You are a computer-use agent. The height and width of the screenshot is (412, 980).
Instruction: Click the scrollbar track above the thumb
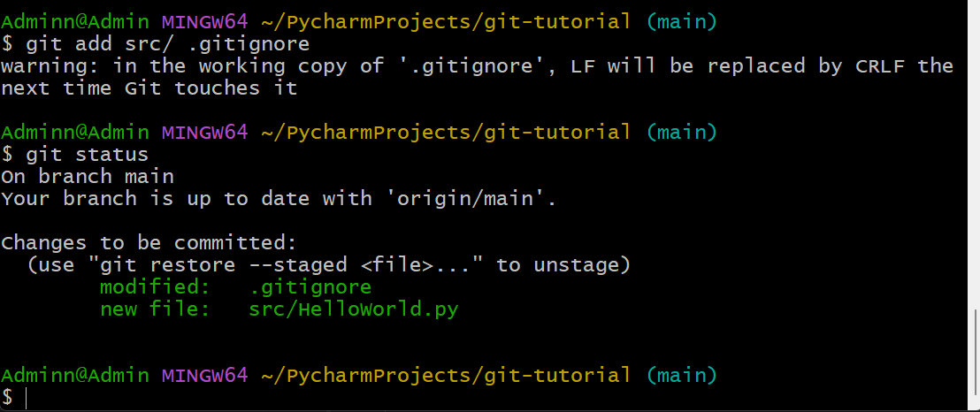(976, 150)
